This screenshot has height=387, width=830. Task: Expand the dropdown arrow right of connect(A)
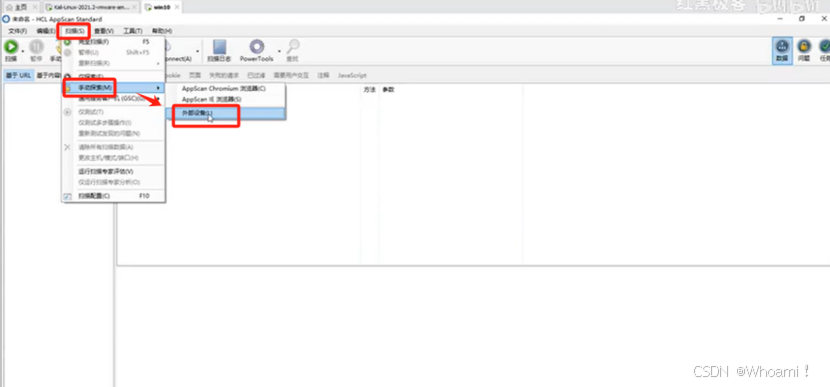pos(197,51)
